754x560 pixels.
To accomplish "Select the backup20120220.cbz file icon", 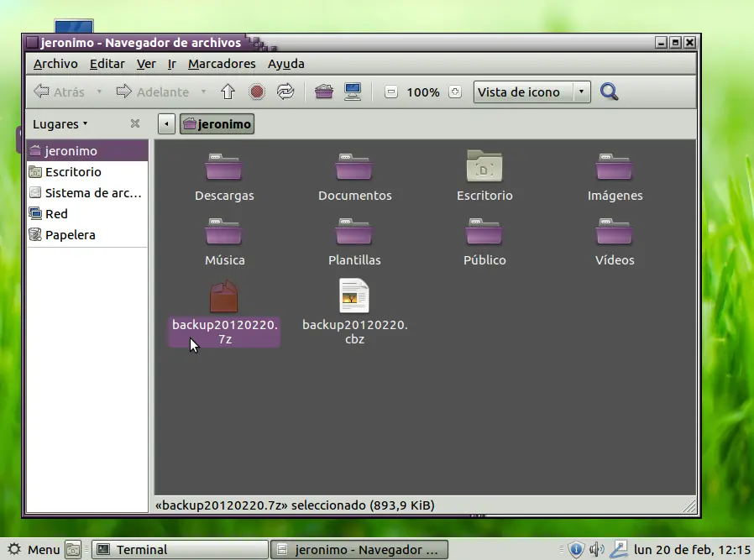I will pos(354,296).
